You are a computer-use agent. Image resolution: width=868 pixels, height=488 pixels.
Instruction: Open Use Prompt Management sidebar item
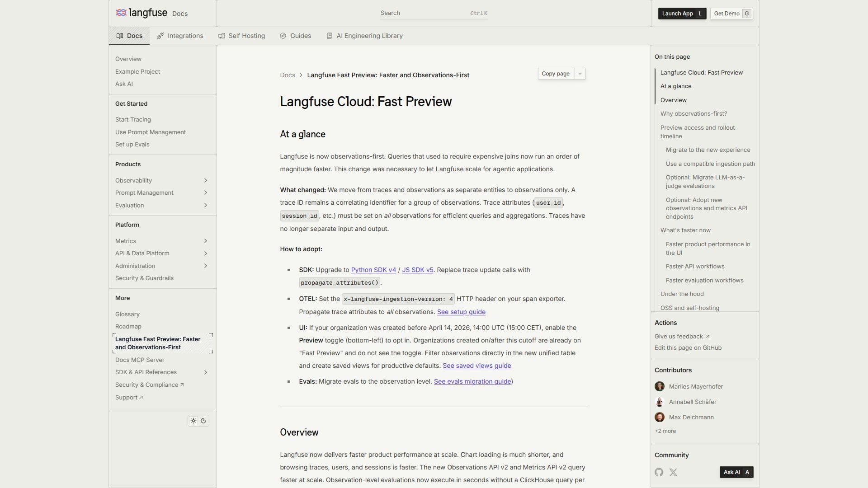tap(151, 132)
